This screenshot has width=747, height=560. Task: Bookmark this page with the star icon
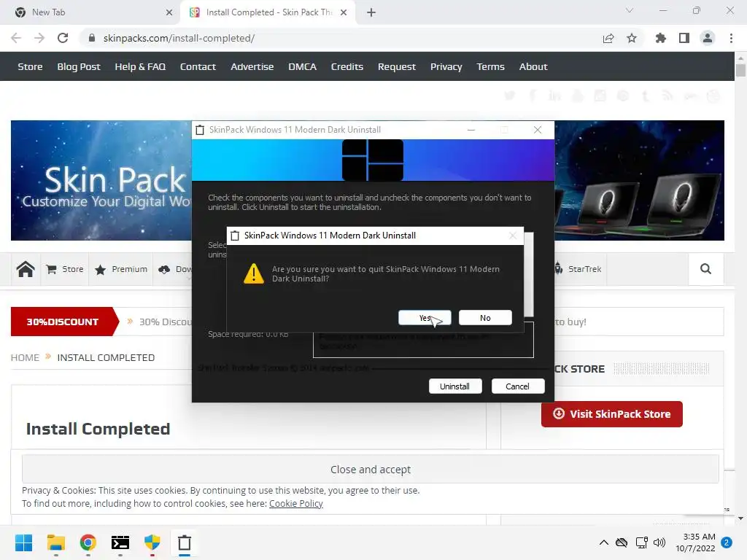tap(632, 38)
